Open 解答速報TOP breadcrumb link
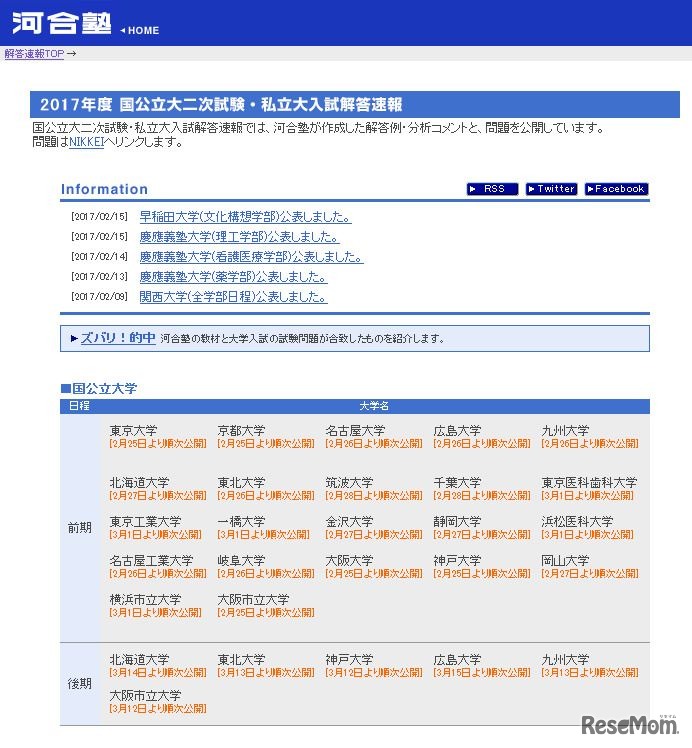This screenshot has width=692, height=748. 34,54
